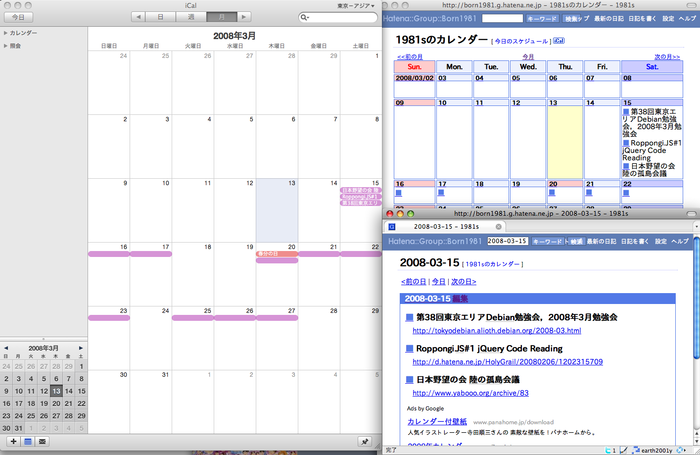Open the d.hatena.ne.jp/HolyGrail link

pos(508,362)
